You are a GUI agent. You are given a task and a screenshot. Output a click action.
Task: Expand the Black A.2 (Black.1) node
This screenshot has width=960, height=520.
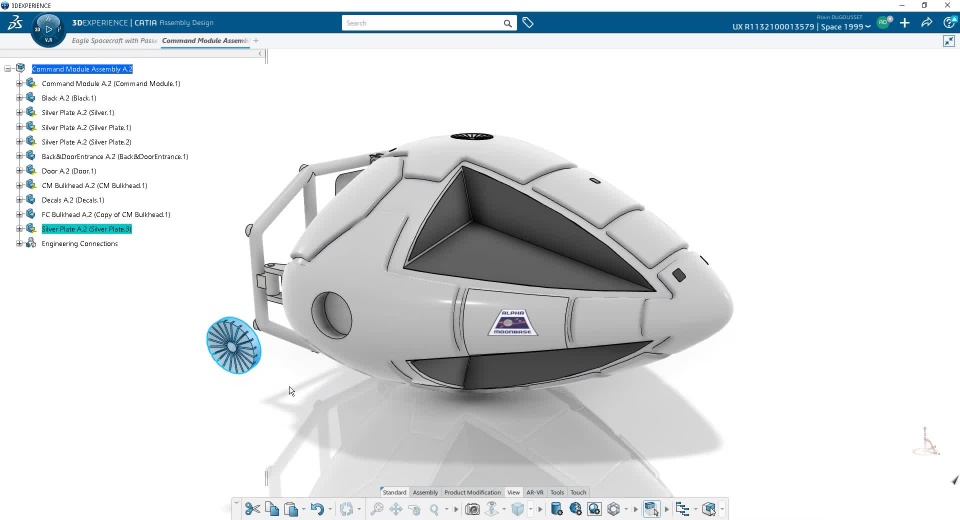pos(19,98)
